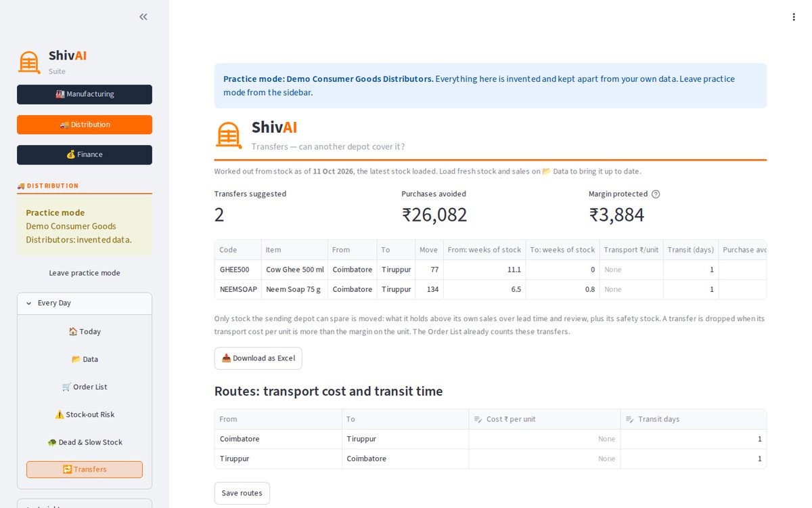Image resolution: width=812 pixels, height=508 pixels.
Task: Go to the Today page
Action: (x=85, y=331)
